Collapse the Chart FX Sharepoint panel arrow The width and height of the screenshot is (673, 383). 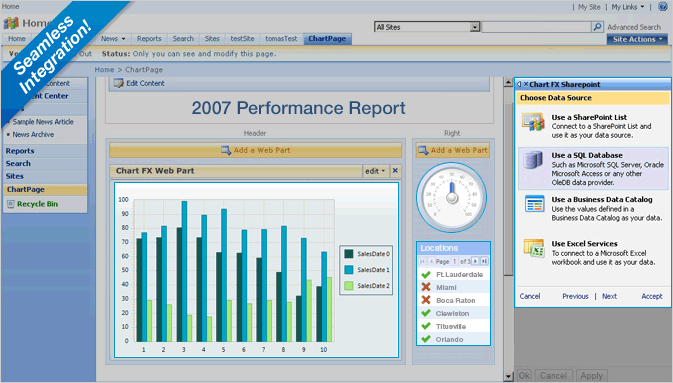tap(519, 84)
